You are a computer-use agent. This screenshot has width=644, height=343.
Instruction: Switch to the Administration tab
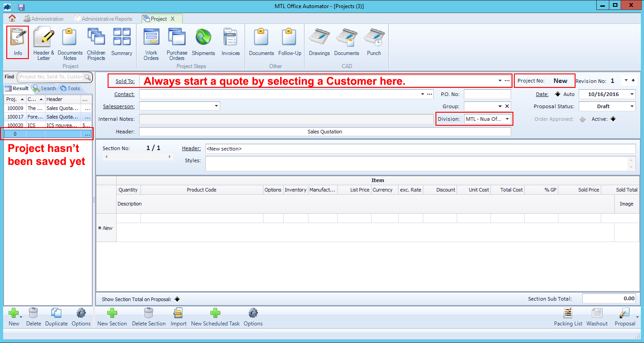[43, 19]
